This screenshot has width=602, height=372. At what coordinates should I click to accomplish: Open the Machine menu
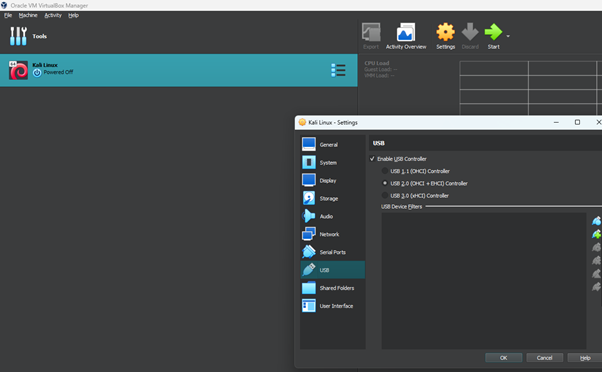tap(28, 15)
